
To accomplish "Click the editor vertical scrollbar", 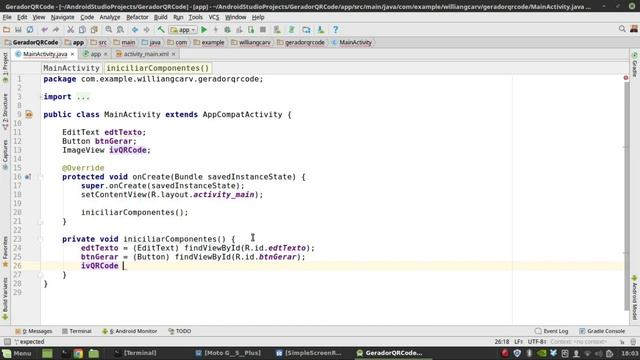I will (x=627, y=196).
